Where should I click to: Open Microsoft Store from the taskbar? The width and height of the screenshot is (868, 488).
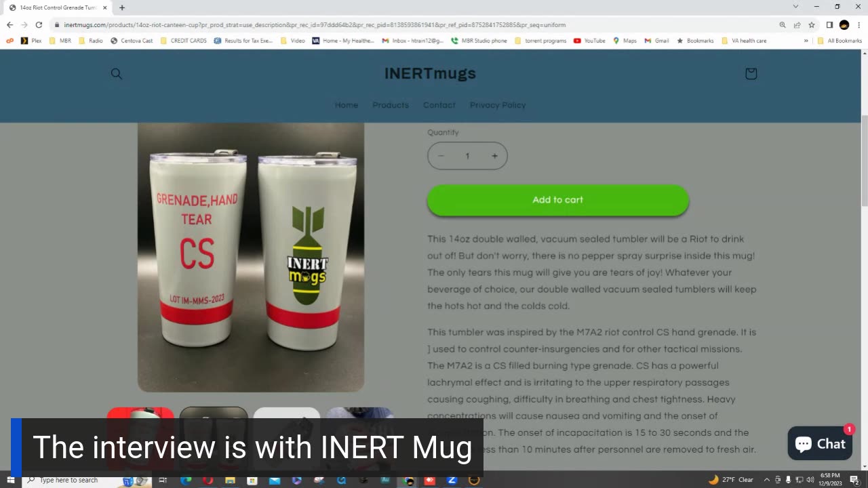pyautogui.click(x=252, y=480)
